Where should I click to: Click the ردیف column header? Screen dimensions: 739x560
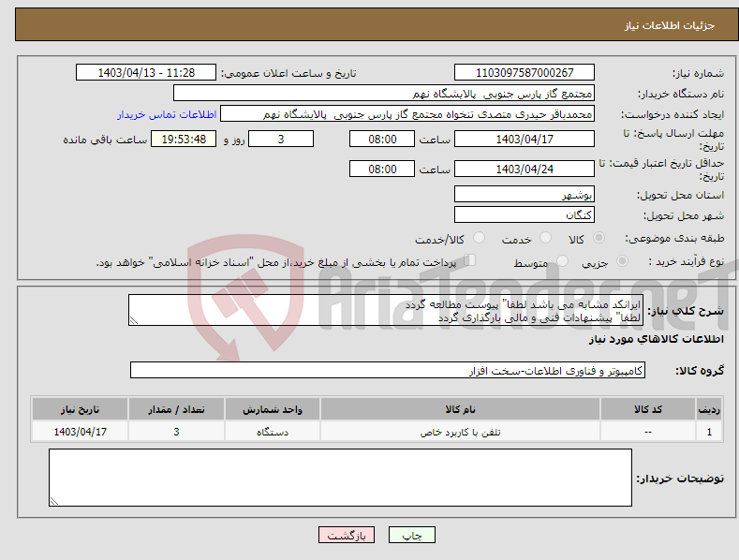click(x=709, y=409)
